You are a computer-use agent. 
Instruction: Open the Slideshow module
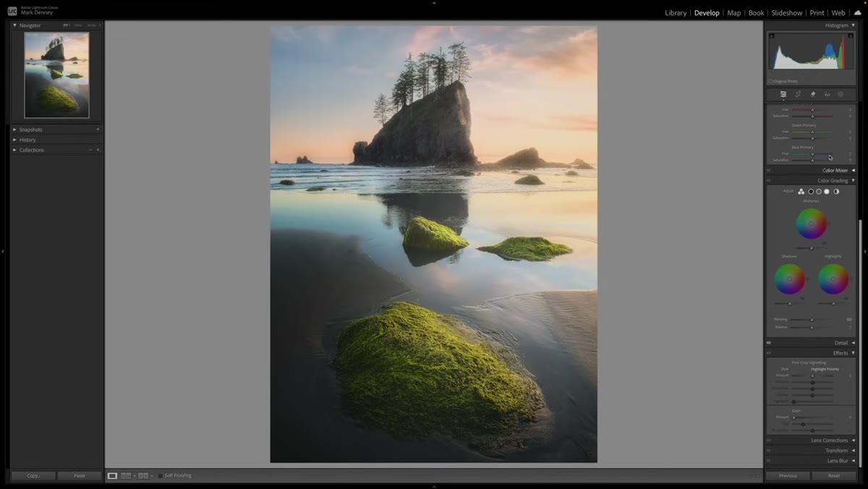click(x=787, y=13)
